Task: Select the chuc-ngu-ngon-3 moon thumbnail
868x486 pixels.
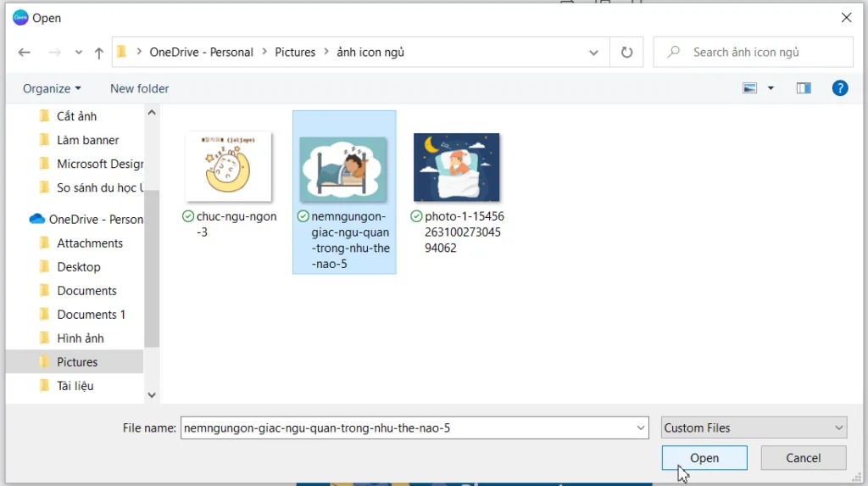Action: click(x=228, y=167)
